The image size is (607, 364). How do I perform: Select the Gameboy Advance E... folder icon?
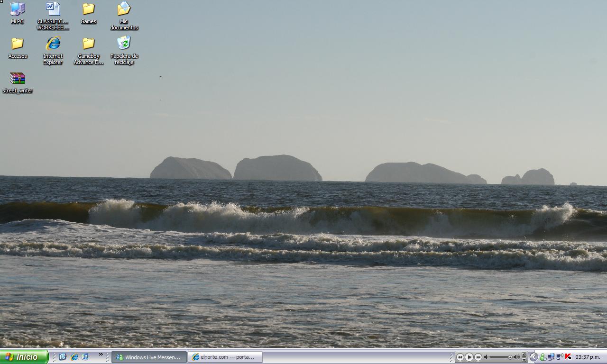(x=88, y=51)
